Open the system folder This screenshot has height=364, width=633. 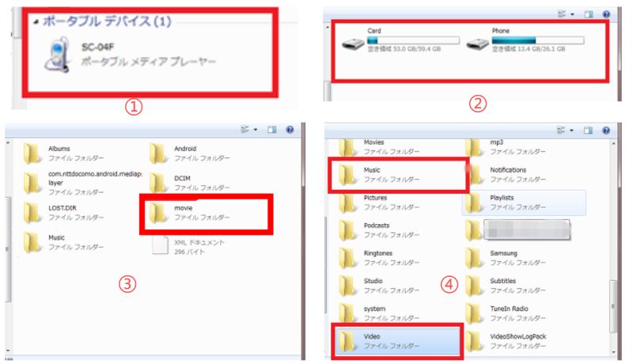tap(380, 313)
